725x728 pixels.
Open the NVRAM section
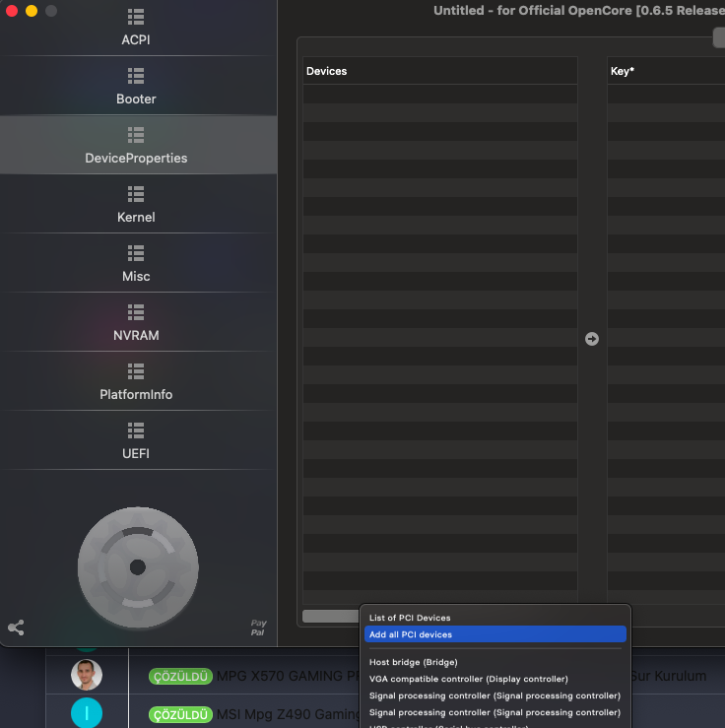click(136, 322)
